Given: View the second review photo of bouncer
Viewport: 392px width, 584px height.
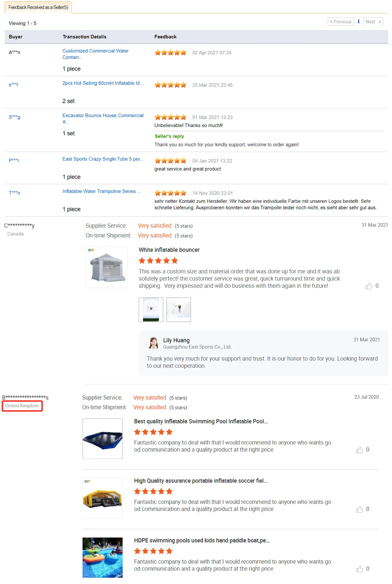Looking at the screenshot, I should [179, 310].
